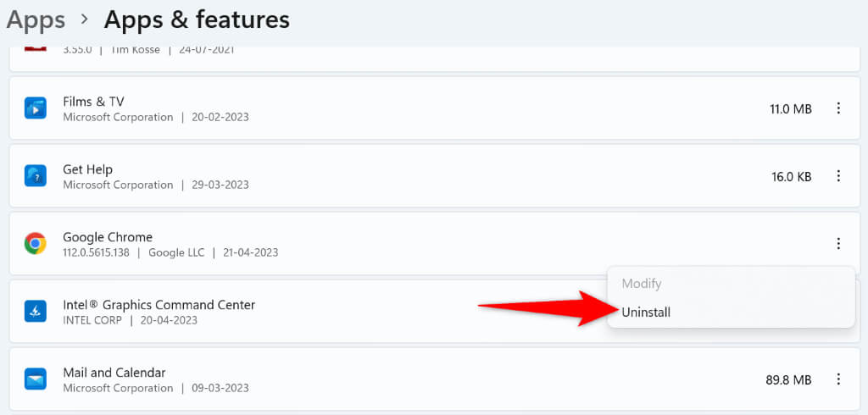Screen dimensions: 868x415
Task: Select the Films & TV app name
Action: click(93, 102)
